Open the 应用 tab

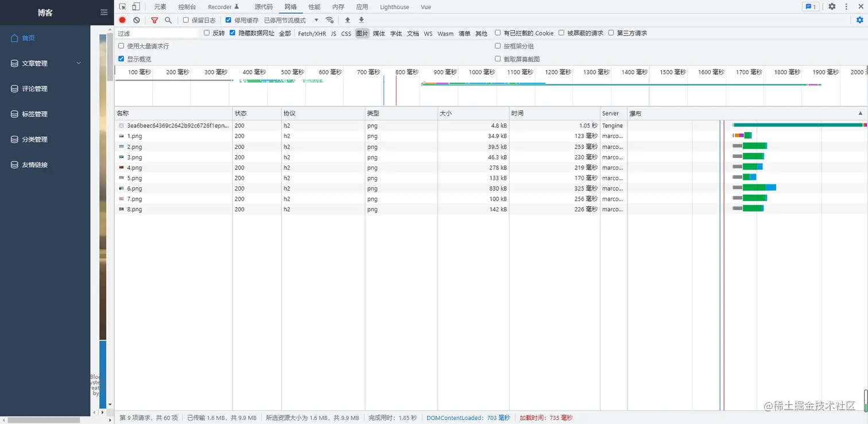pyautogui.click(x=362, y=7)
